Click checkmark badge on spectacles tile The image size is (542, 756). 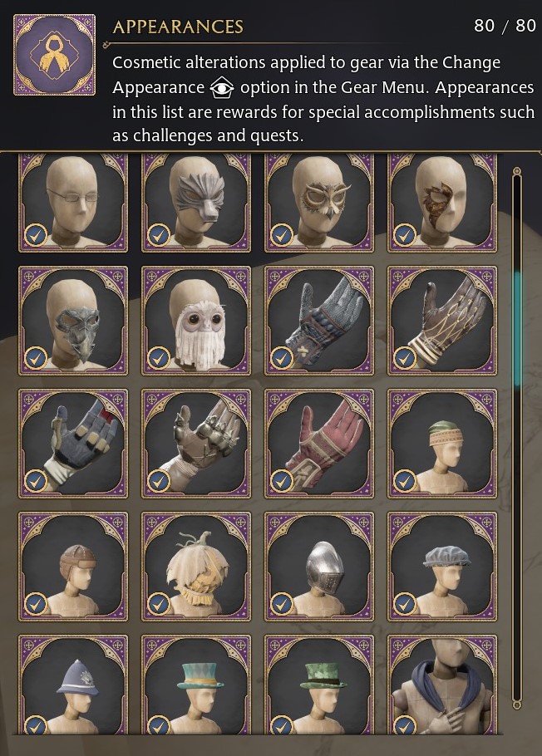pyautogui.click(x=36, y=235)
